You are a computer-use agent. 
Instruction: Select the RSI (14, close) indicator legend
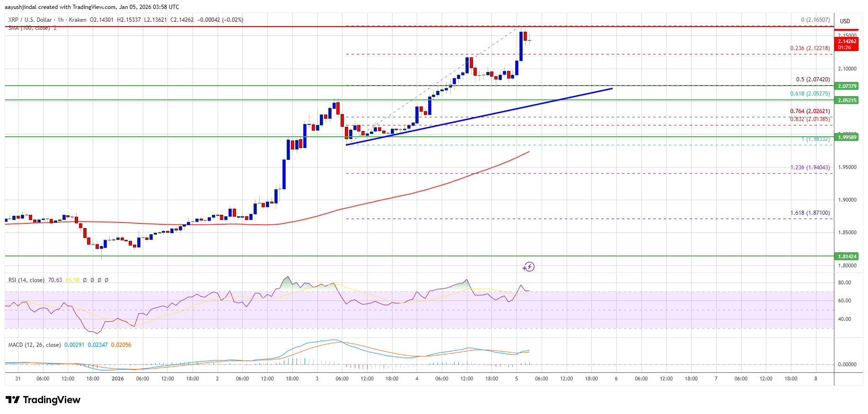(26, 280)
